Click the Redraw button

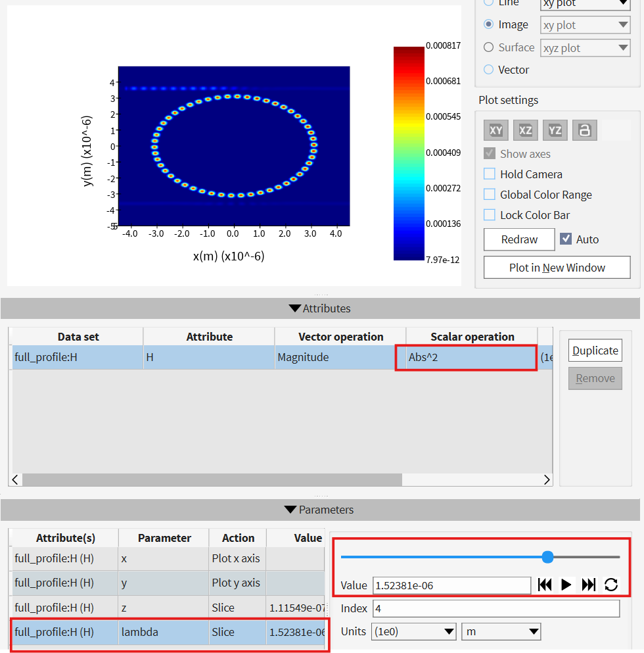pos(519,239)
